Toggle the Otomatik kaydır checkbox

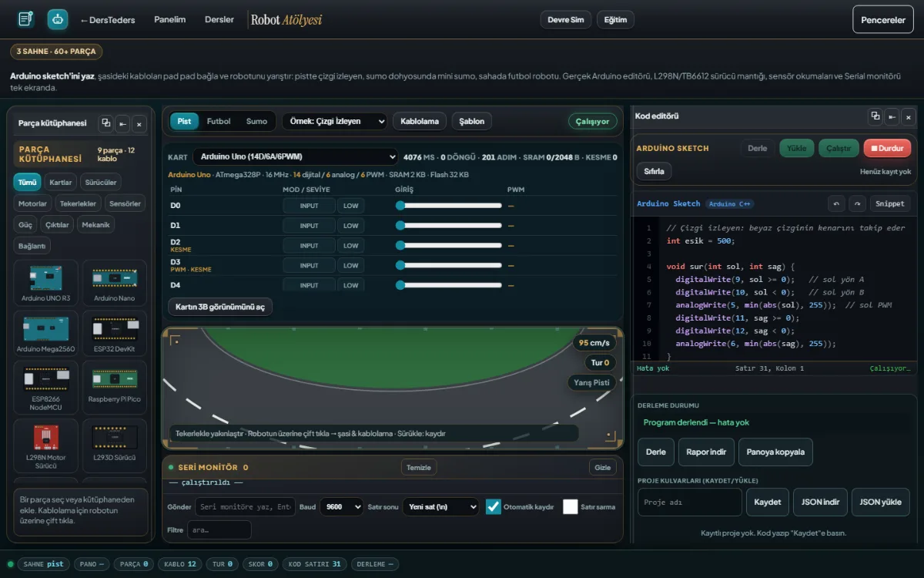(x=494, y=507)
